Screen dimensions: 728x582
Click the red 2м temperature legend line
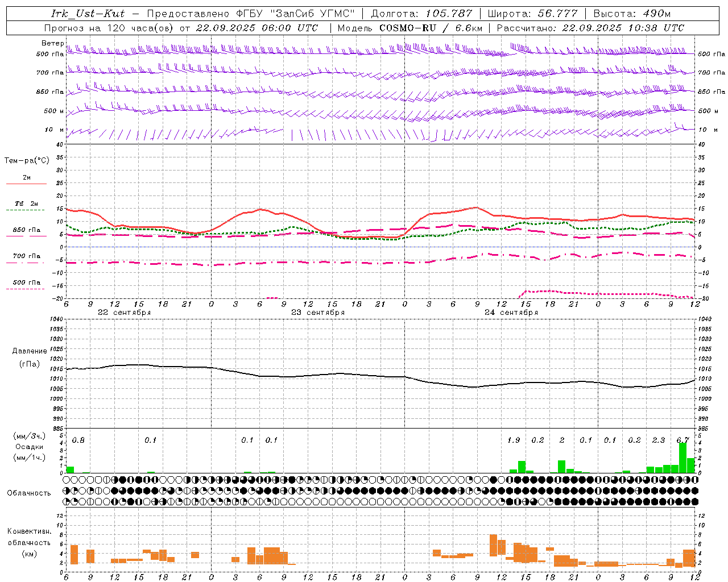coord(26,184)
